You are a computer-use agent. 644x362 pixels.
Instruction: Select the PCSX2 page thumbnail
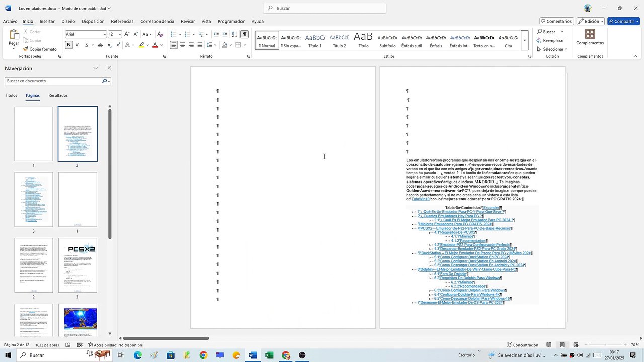pyautogui.click(x=77, y=265)
